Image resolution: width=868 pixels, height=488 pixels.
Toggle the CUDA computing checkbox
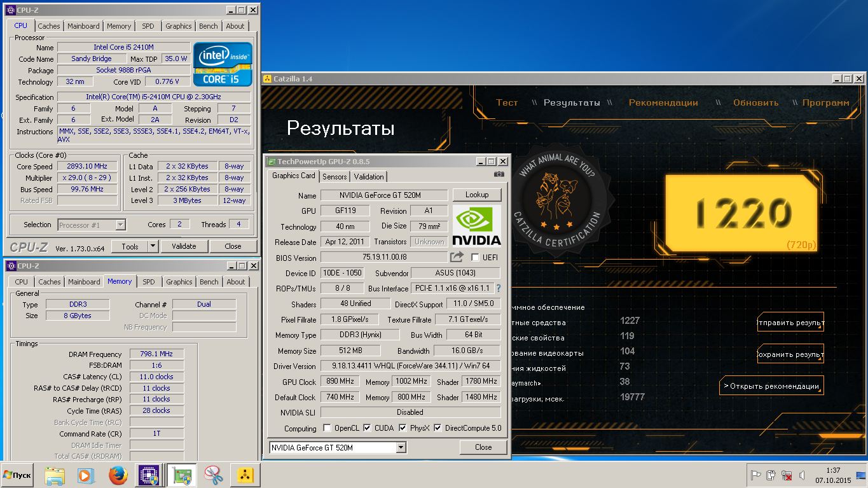click(367, 428)
